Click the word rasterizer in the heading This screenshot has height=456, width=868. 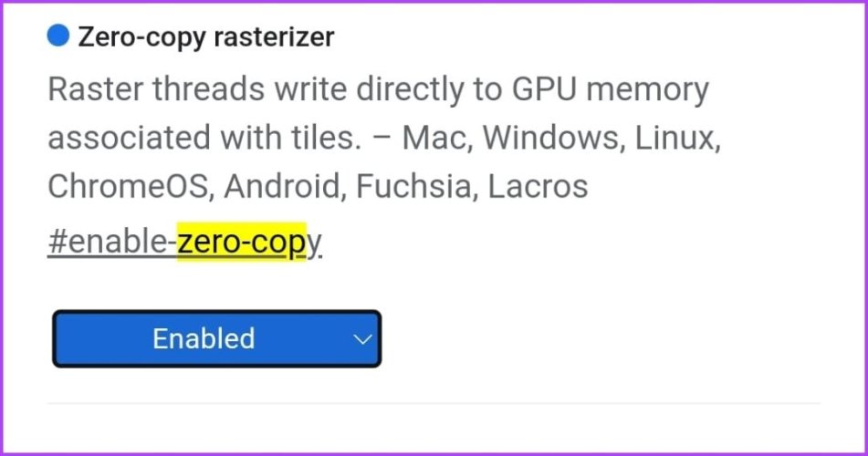click(274, 37)
